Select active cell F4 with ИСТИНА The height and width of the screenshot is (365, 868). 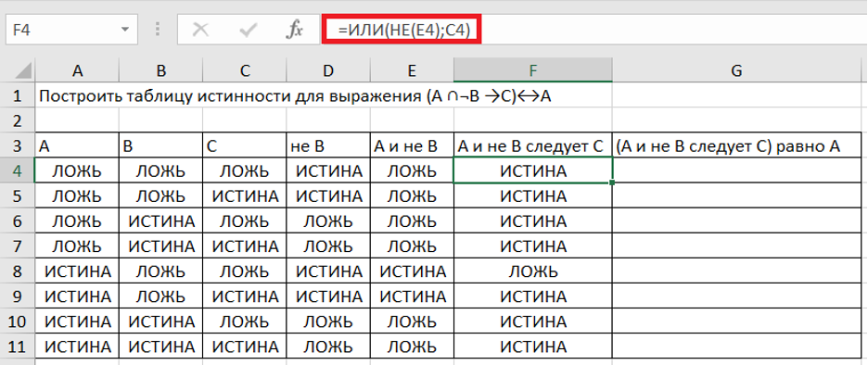533,170
